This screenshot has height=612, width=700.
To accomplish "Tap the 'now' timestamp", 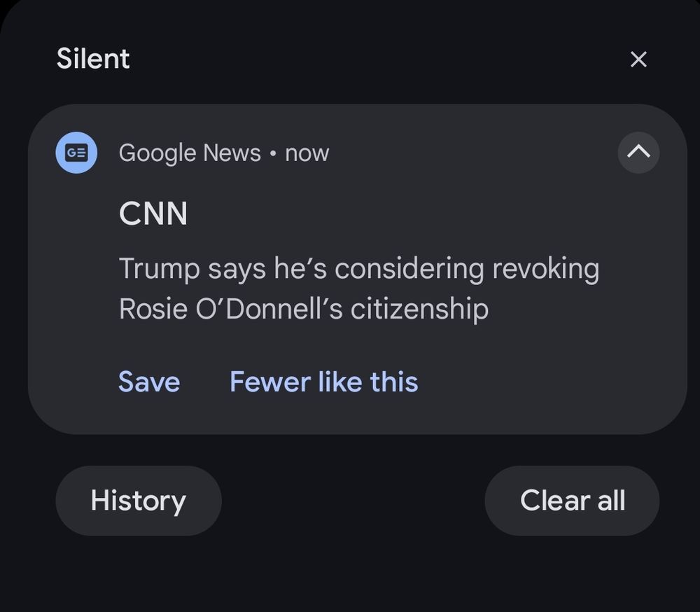I will [307, 153].
